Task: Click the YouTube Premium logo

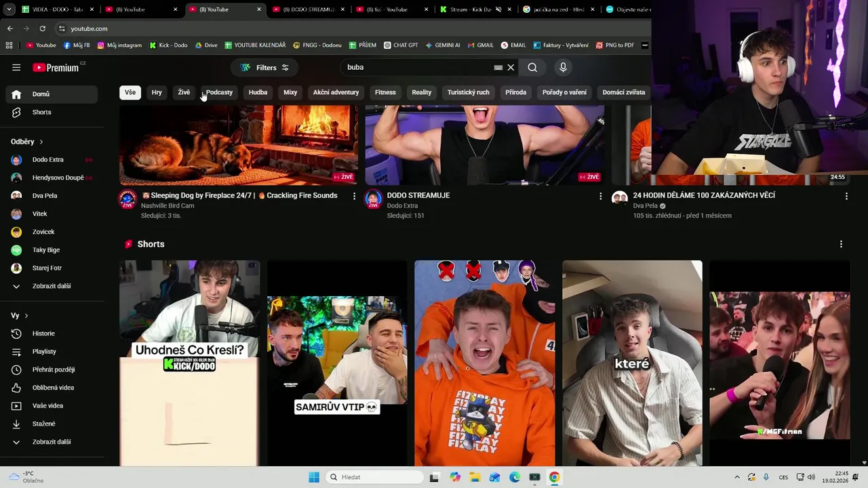Action: [x=56, y=67]
